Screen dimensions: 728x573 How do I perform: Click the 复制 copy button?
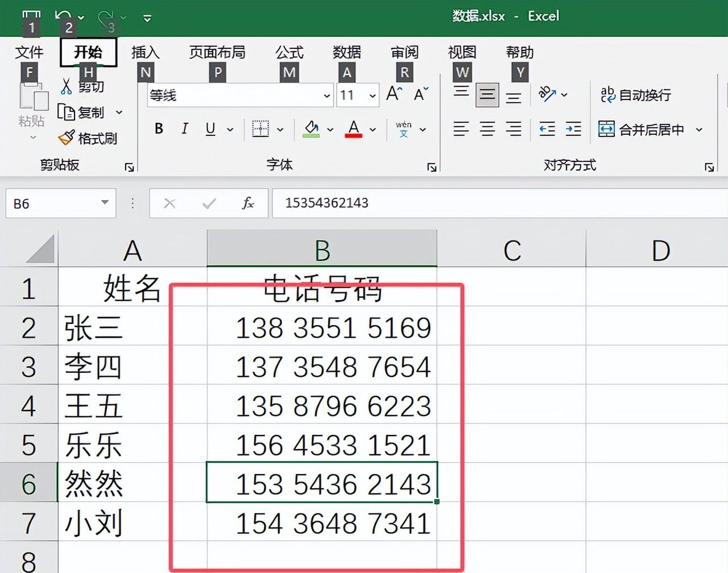pyautogui.click(x=82, y=112)
